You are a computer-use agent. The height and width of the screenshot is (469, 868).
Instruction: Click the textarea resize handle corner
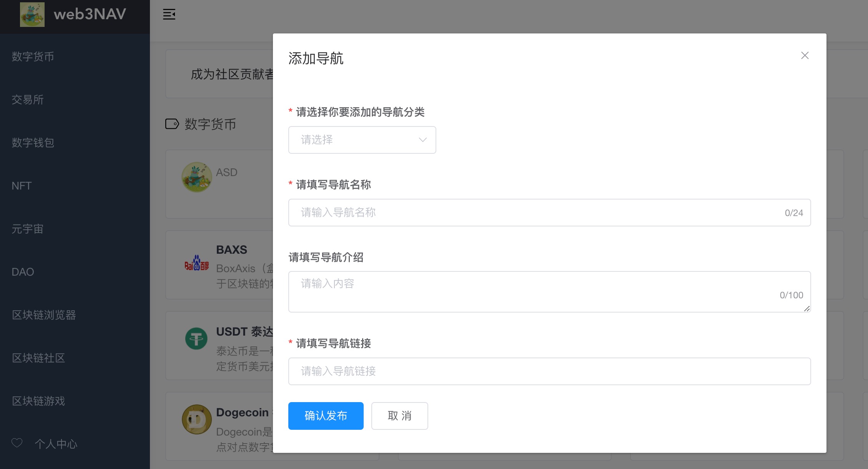[x=807, y=309]
